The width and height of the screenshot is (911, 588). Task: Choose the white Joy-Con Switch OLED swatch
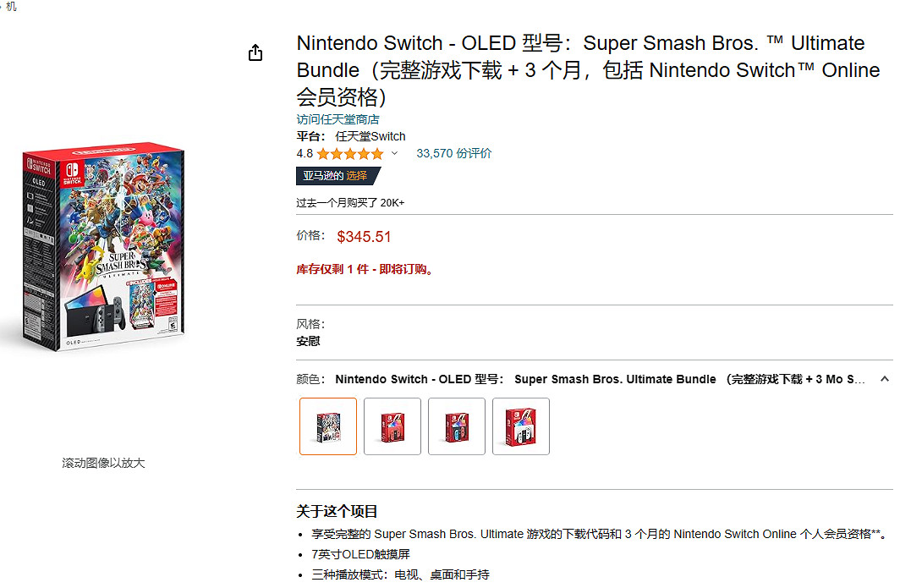point(521,426)
